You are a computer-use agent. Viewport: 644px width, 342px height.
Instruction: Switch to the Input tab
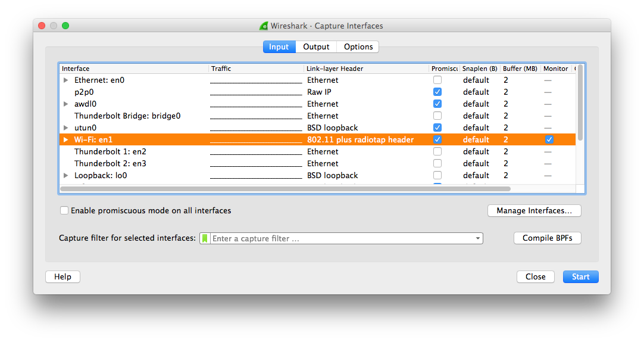point(279,47)
